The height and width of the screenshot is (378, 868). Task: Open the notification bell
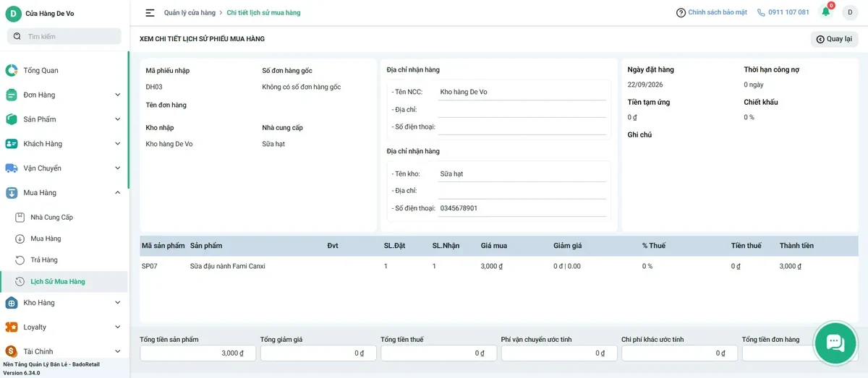coord(826,12)
